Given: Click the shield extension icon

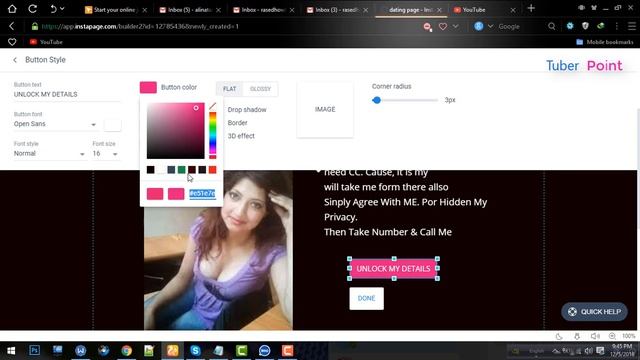Looking at the screenshot, I should pos(585,26).
